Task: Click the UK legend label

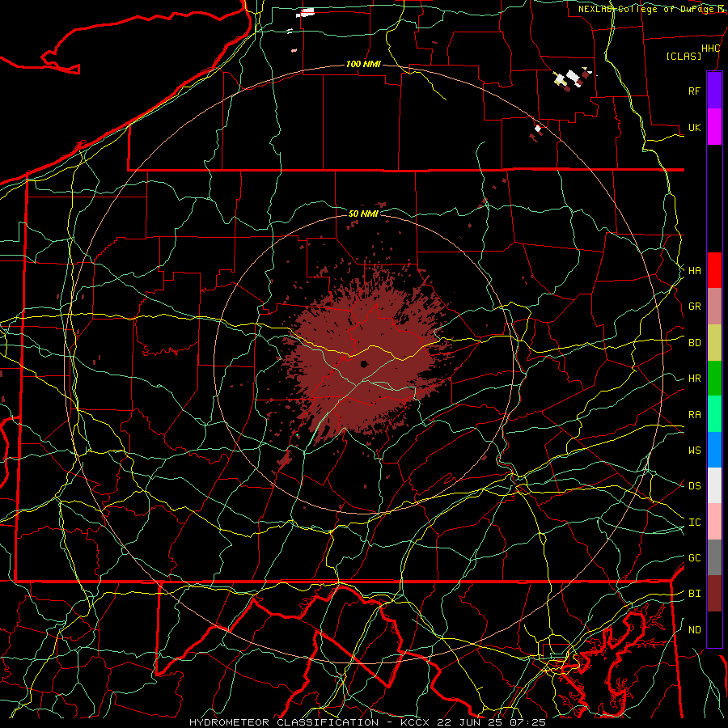Action: coord(694,127)
